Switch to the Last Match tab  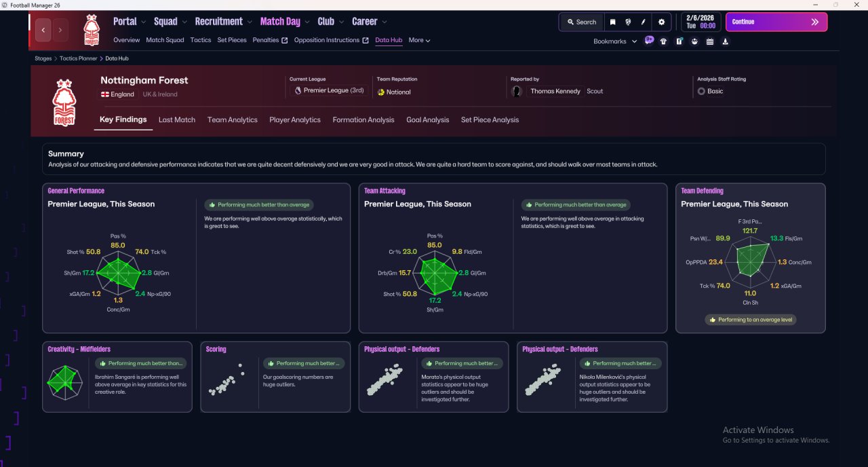[177, 119]
